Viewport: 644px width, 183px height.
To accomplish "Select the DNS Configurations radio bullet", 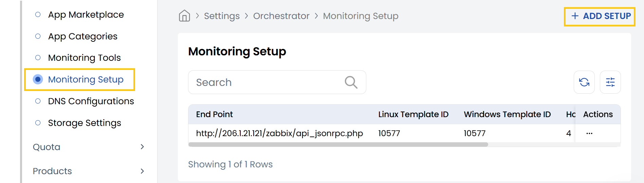I will [x=38, y=101].
